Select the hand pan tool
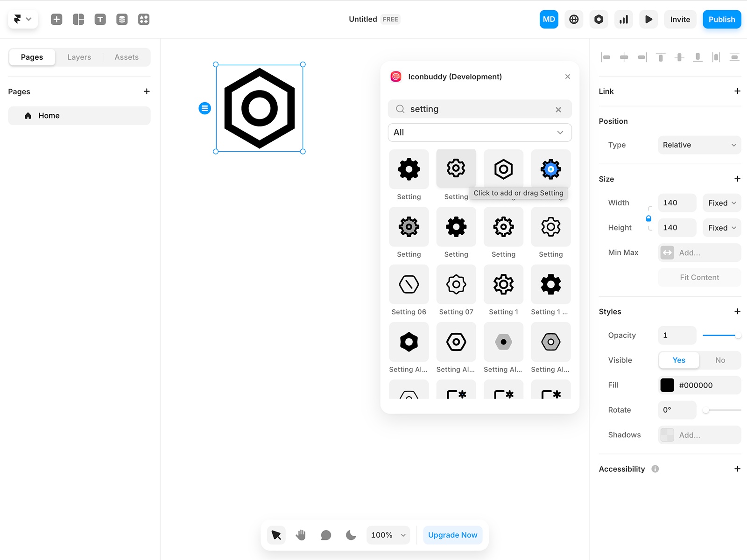The image size is (747, 560). [301, 535]
